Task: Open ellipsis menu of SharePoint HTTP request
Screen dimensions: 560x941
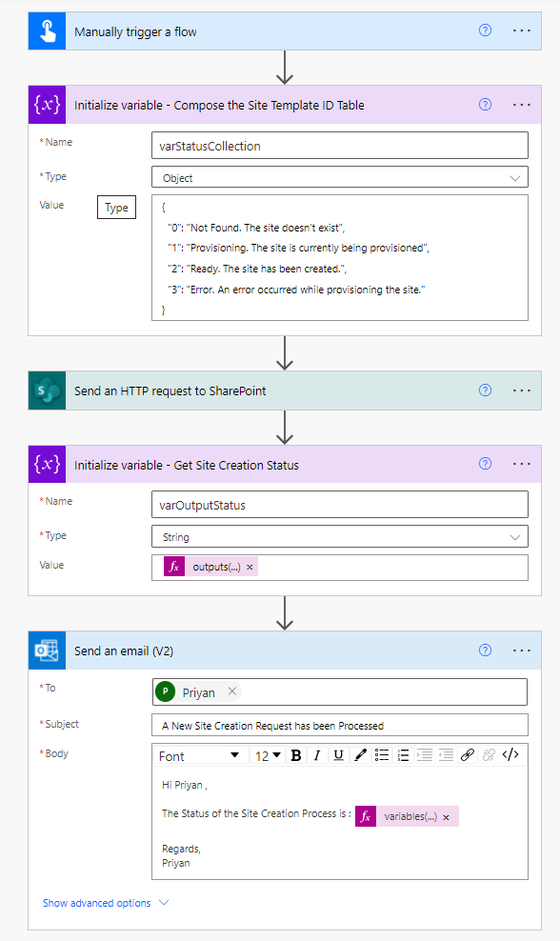Action: pyautogui.click(x=522, y=390)
